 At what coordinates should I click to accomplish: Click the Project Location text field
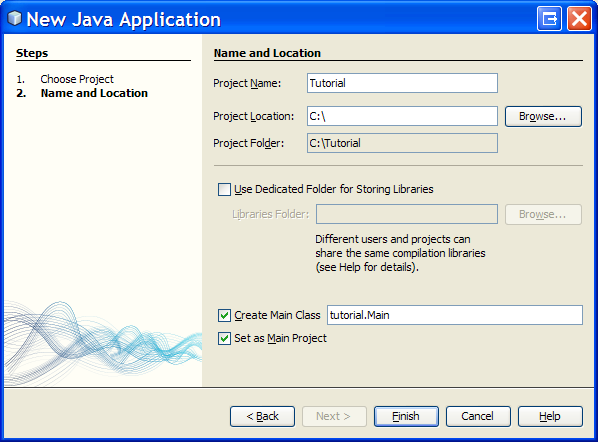click(x=402, y=116)
